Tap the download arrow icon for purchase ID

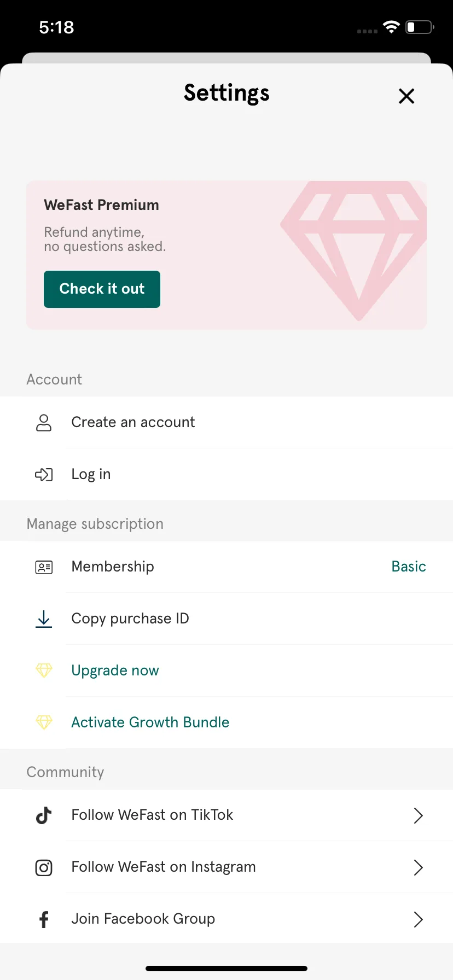[44, 619]
